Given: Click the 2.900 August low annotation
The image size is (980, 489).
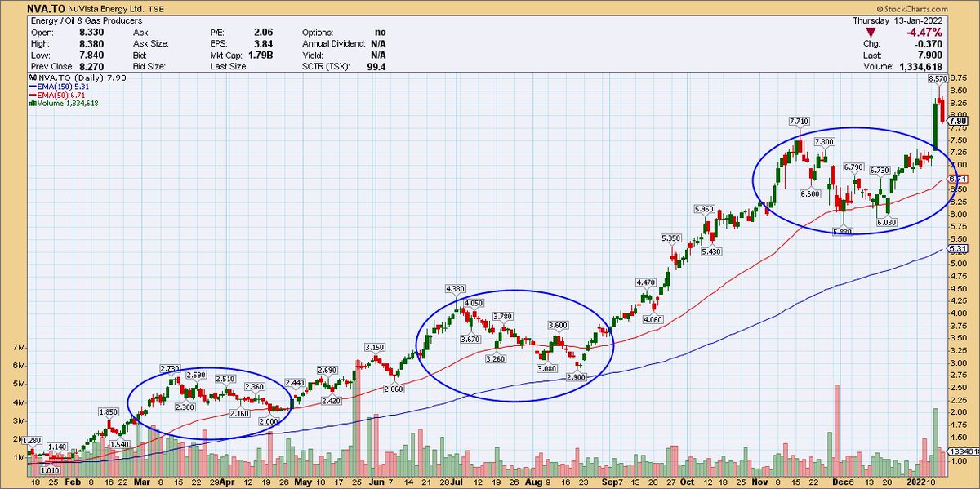Looking at the screenshot, I should (577, 376).
